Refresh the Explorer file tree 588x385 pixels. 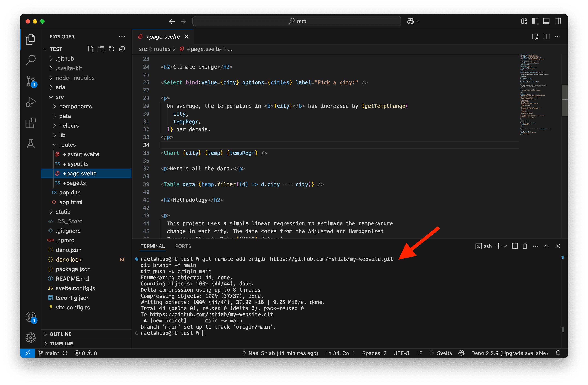coord(111,49)
